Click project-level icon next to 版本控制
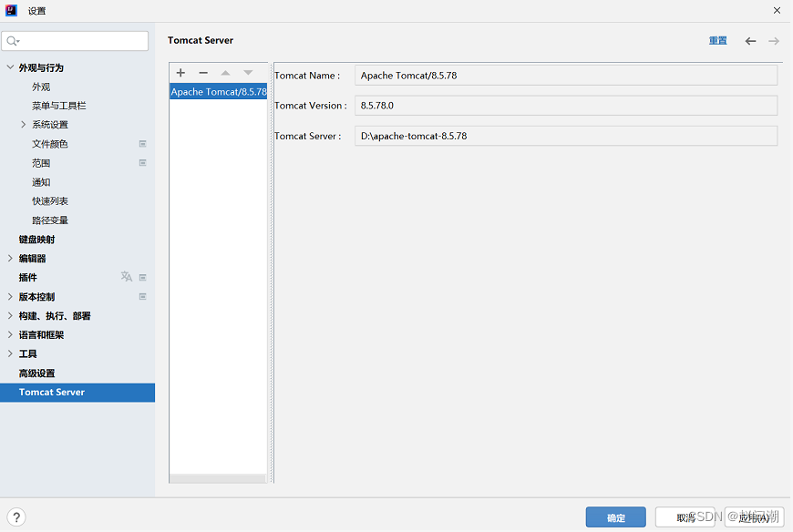 coord(142,297)
